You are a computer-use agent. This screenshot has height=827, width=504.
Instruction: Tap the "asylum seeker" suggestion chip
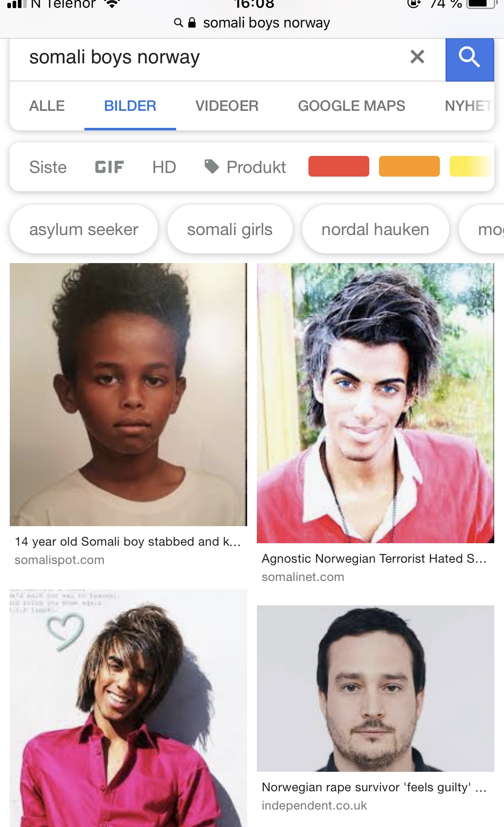point(84,229)
